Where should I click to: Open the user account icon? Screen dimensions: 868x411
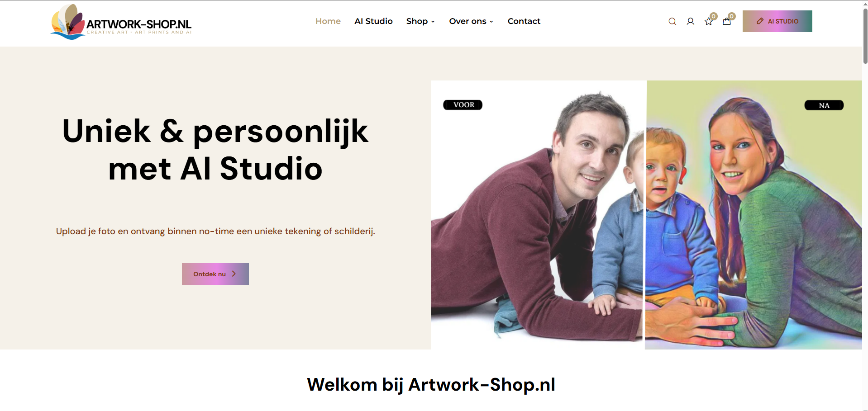tap(690, 21)
